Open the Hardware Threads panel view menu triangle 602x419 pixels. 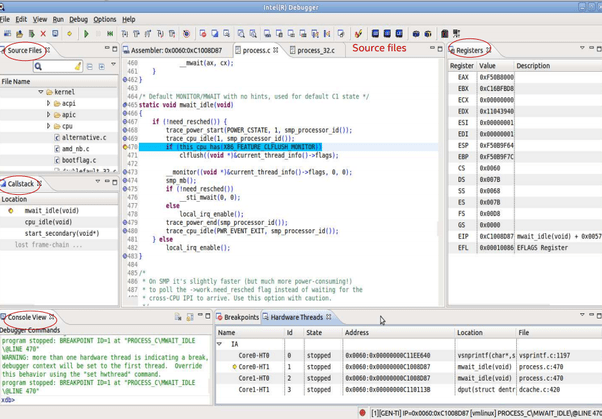(582, 315)
